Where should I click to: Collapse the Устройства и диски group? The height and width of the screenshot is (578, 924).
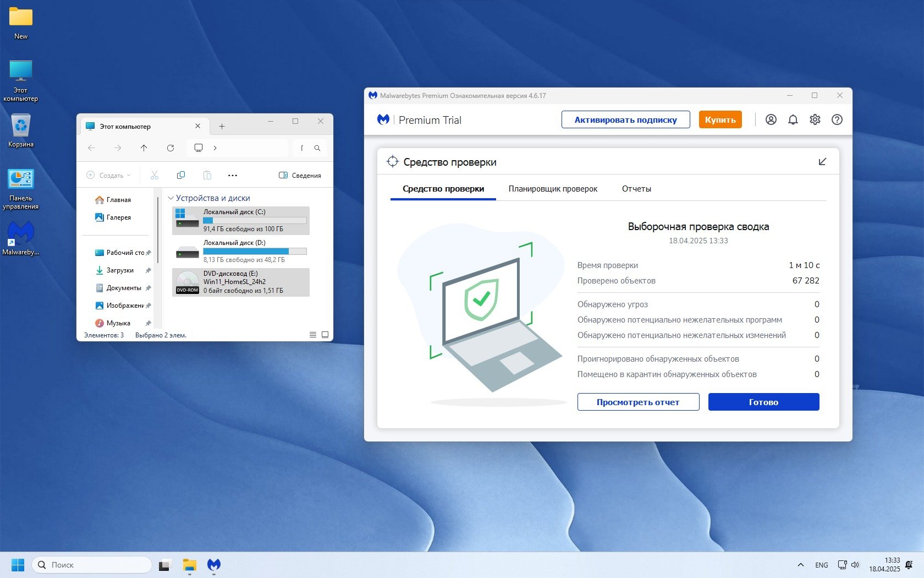pyautogui.click(x=170, y=198)
